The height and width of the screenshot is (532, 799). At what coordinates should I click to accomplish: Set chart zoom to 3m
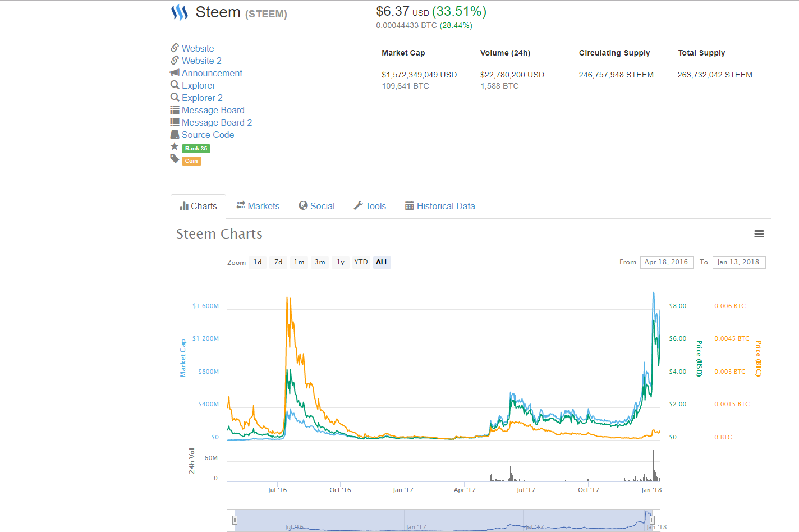pyautogui.click(x=320, y=262)
